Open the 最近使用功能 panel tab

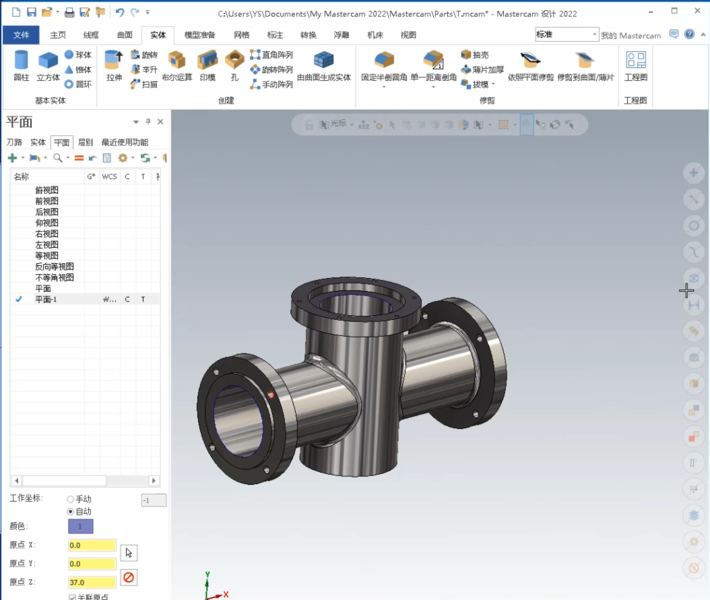click(x=125, y=142)
